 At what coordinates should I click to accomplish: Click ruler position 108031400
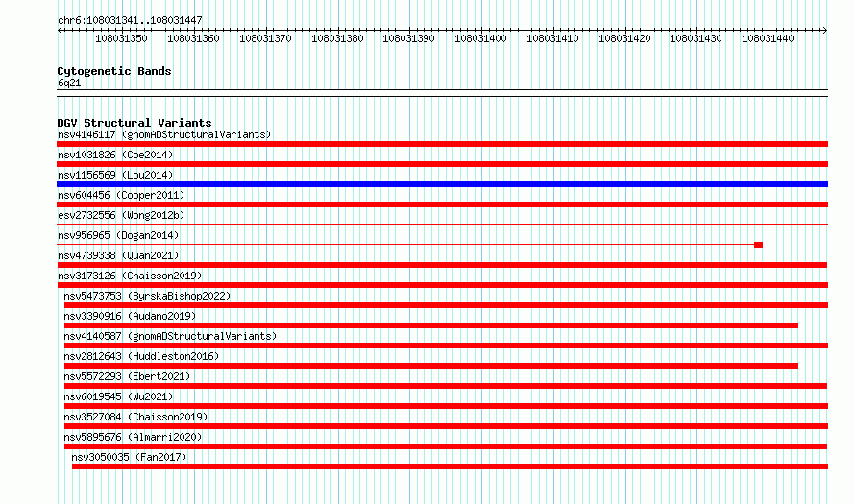click(x=480, y=38)
